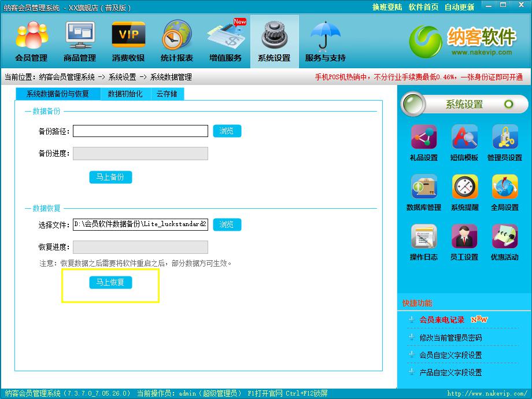Expand 修改当前管理员密码 quick function
This screenshot has height=399, width=532.
pyautogui.click(x=450, y=338)
